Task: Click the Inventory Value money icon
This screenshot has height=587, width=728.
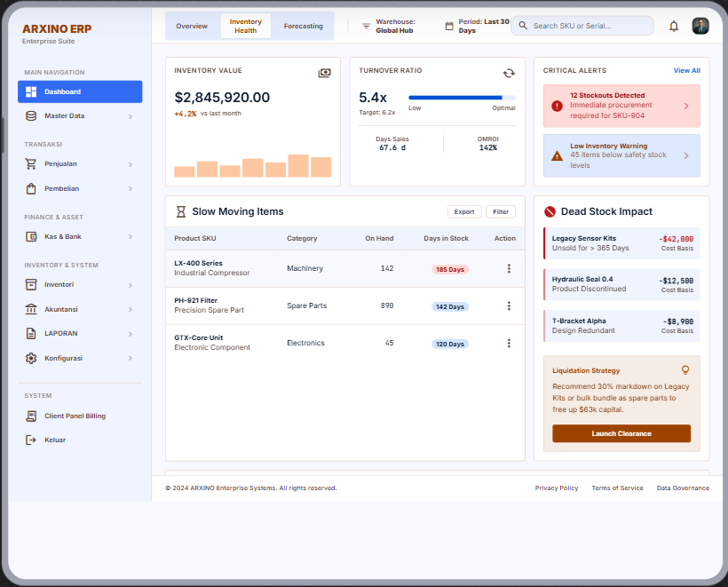Action: tap(325, 73)
